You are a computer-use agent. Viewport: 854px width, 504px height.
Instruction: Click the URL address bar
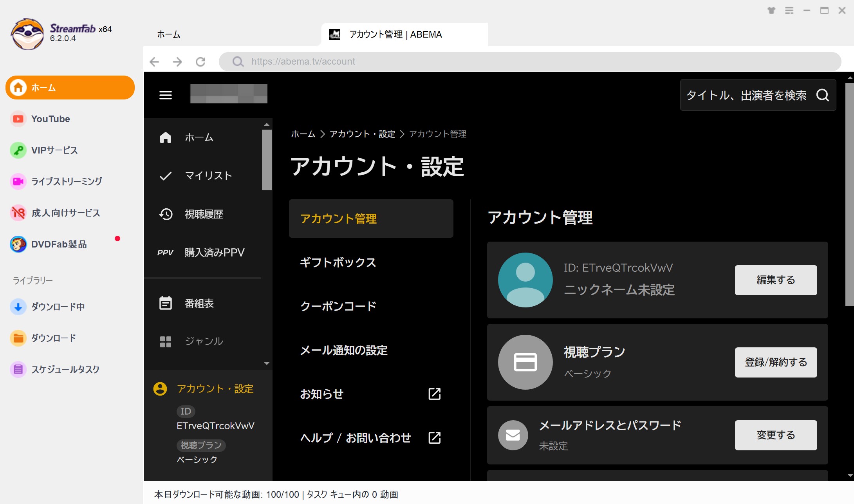(530, 61)
